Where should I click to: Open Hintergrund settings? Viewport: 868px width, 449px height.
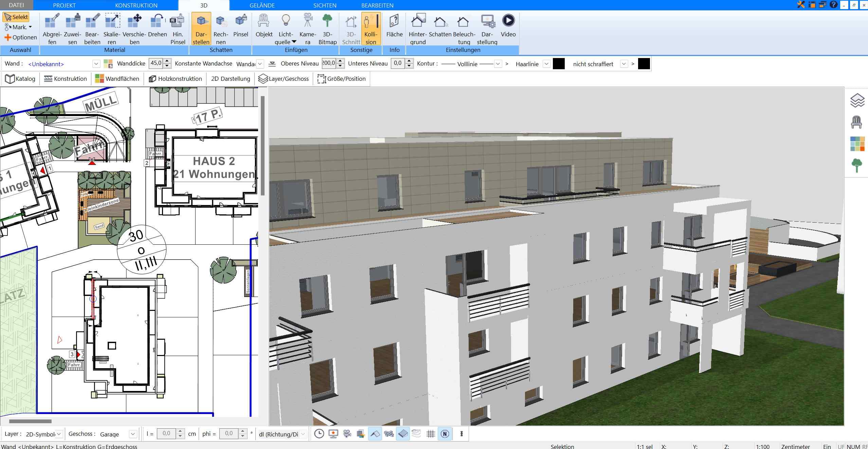418,29
